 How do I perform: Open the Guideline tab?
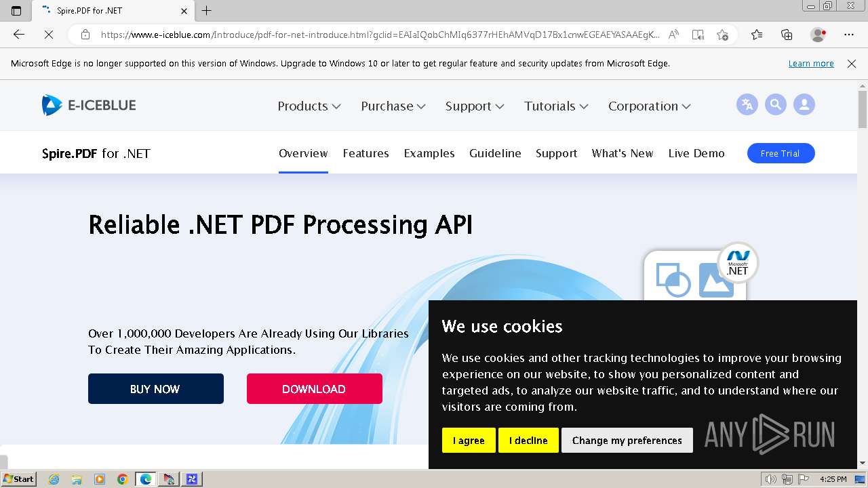495,153
